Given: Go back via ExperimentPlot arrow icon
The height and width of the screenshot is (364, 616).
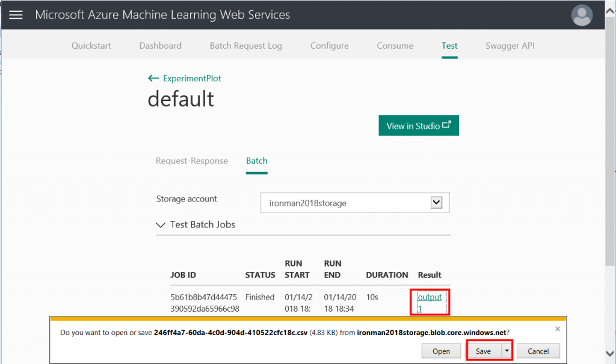Looking at the screenshot, I should pyautogui.click(x=153, y=78).
